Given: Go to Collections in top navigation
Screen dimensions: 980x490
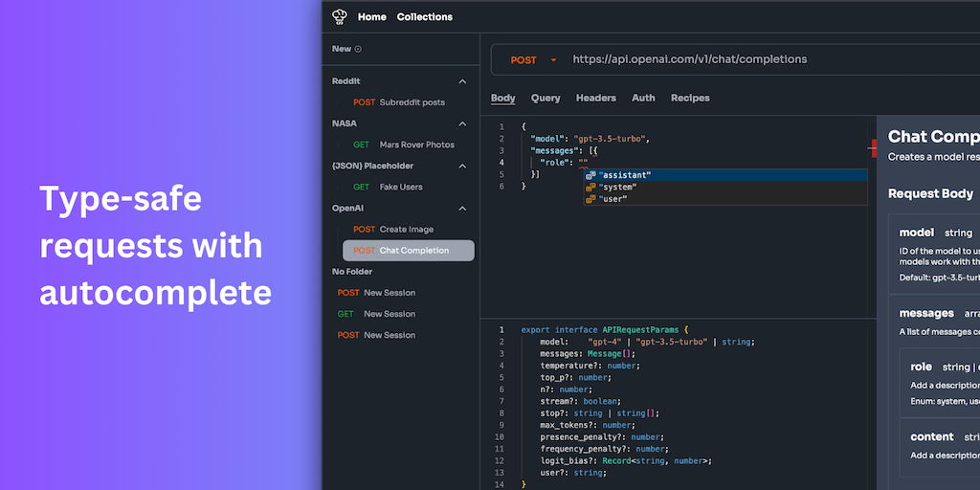Looking at the screenshot, I should 424,16.
